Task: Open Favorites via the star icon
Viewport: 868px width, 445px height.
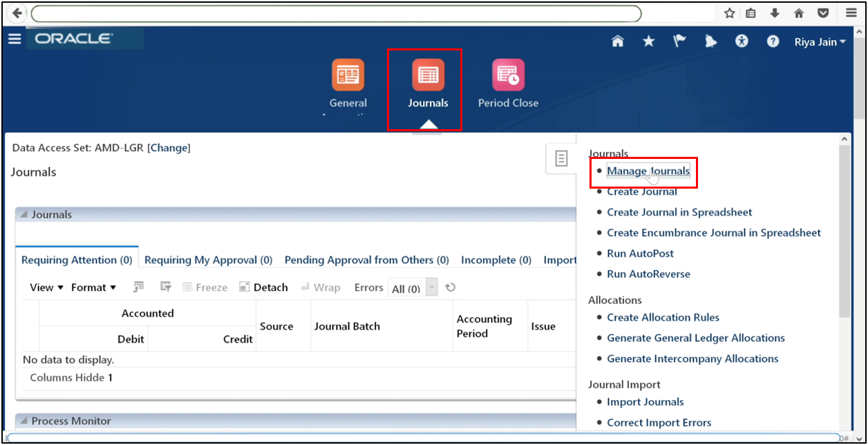Action: [x=648, y=41]
